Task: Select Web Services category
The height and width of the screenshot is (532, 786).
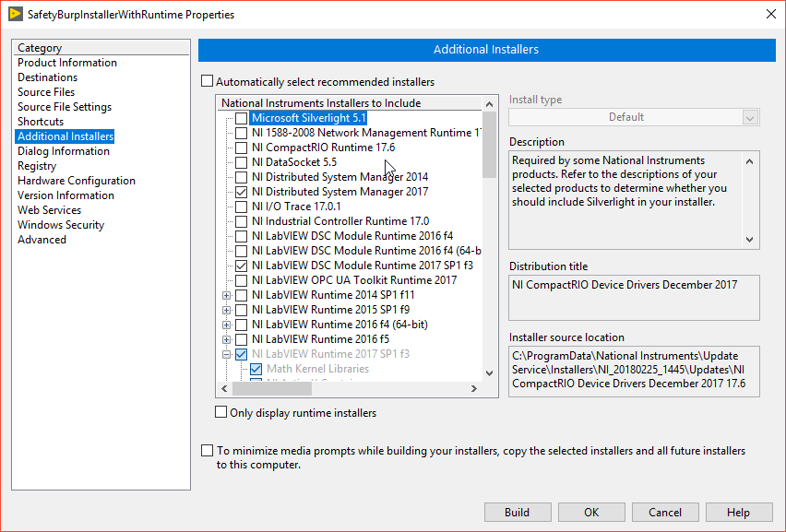Action: point(50,210)
